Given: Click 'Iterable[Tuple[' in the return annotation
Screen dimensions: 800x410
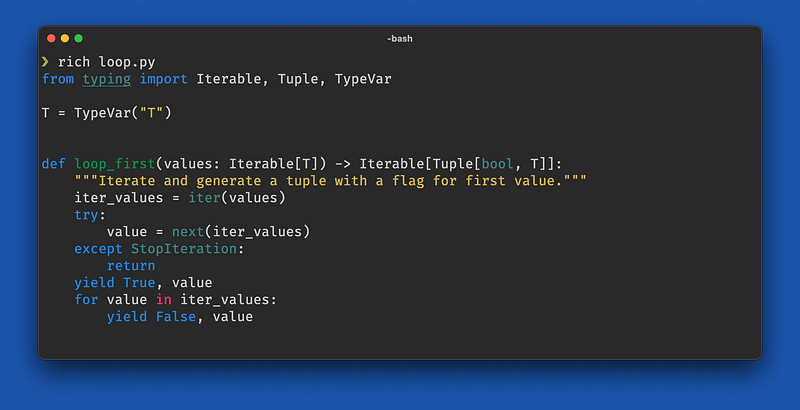Looking at the screenshot, I should 420,164.
